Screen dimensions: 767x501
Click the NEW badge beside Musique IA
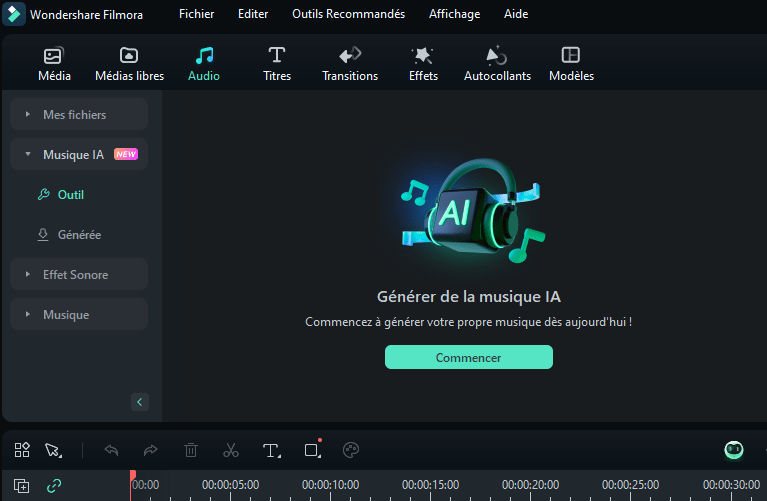[126, 154]
